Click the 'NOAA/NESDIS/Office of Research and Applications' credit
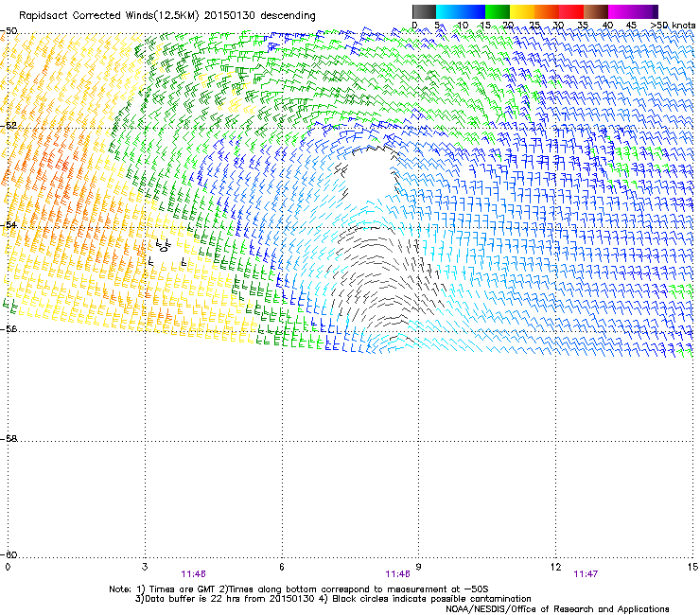700x615 pixels. 557,609
